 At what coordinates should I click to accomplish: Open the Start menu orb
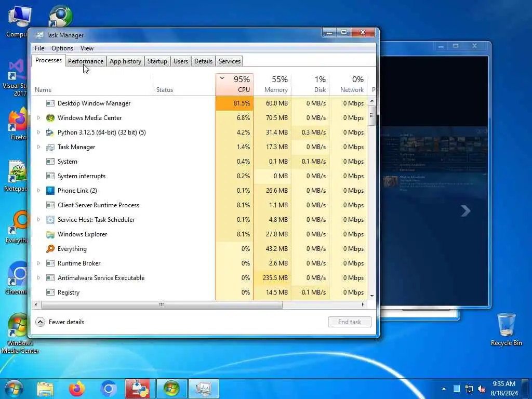point(14,389)
